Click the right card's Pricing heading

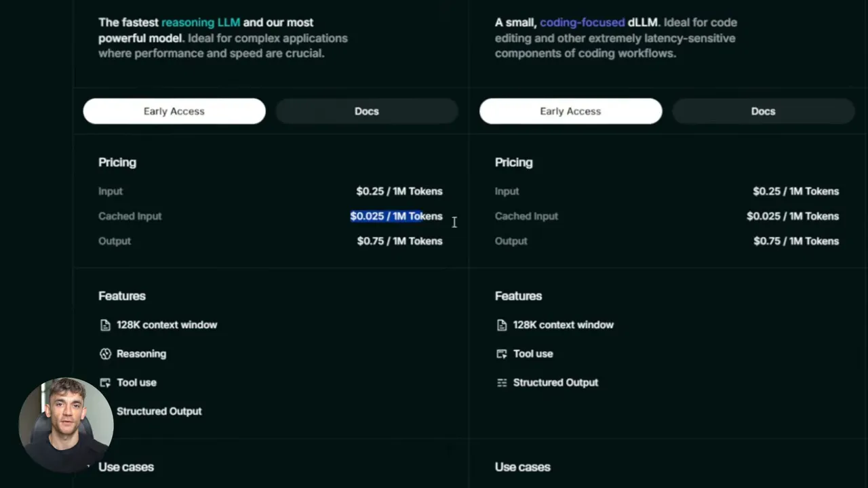pyautogui.click(x=514, y=163)
